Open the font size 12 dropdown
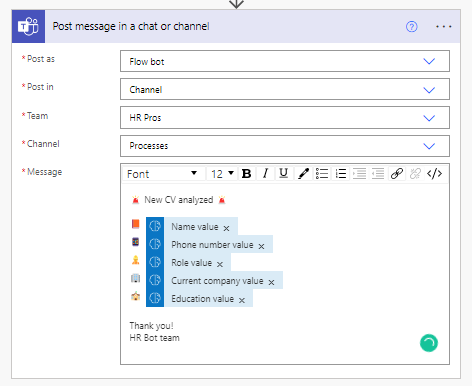Screen dimensions: 472x386 [x=222, y=174]
